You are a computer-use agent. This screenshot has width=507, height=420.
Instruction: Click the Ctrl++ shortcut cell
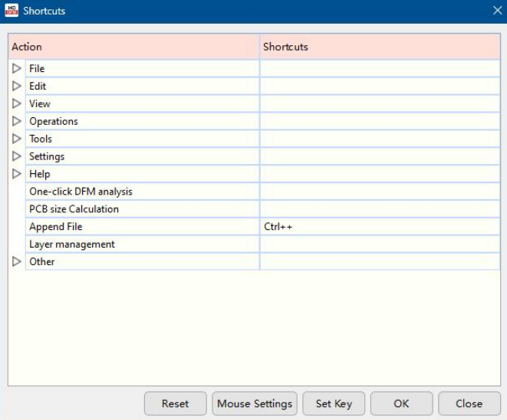278,227
